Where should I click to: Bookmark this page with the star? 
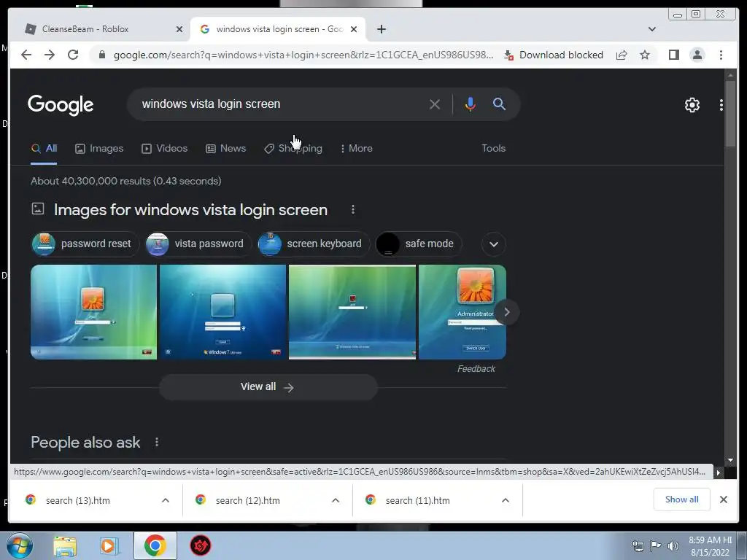pos(645,55)
